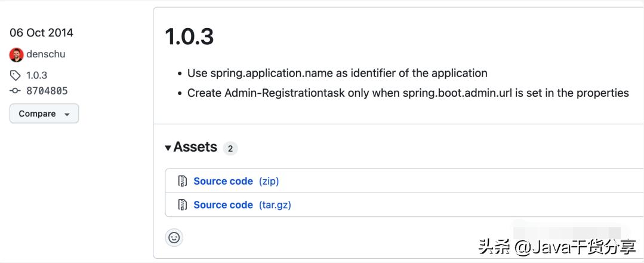This screenshot has width=644, height=263.
Task: Download Source code (tar.gz)
Action: point(242,205)
